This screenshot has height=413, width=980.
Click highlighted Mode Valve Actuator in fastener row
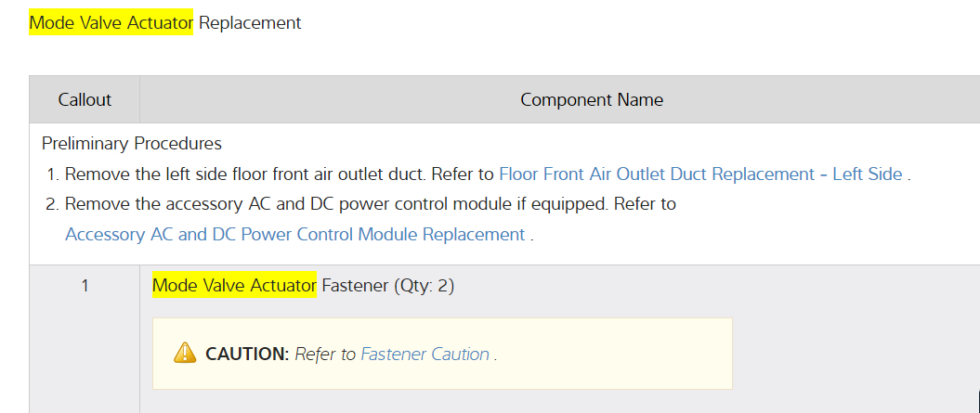(x=234, y=286)
